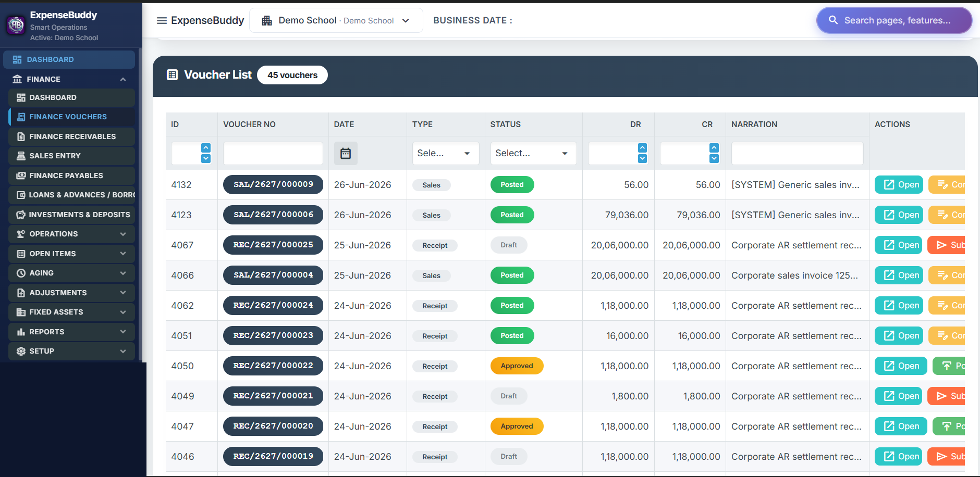Click voucher number SAL/2627/000009
980x477 pixels.
pos(273,184)
